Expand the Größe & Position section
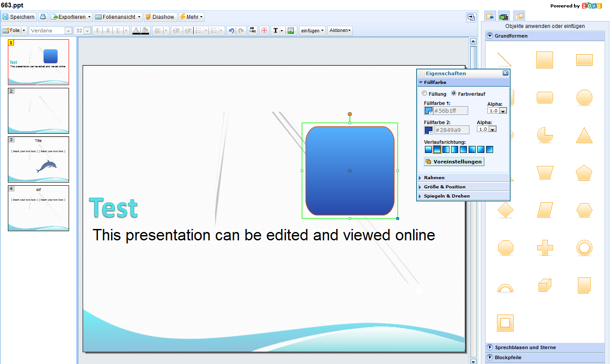Screen dimensions: 612x364 [x=464, y=187]
